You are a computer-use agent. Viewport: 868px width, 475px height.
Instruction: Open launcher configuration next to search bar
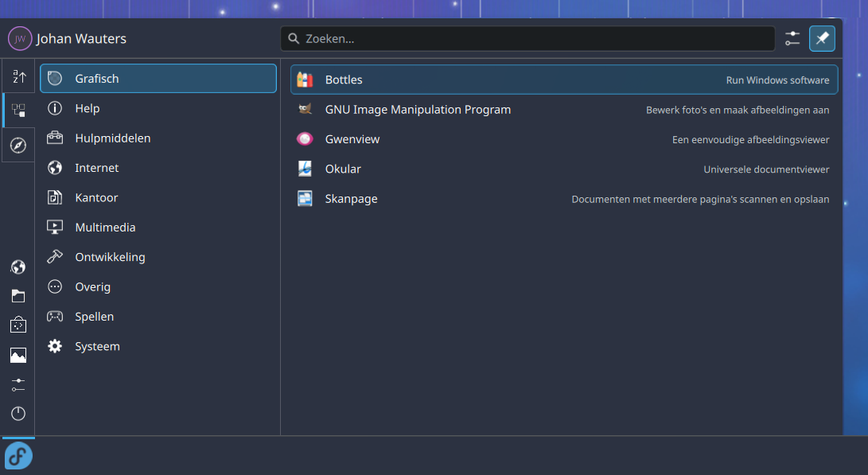point(792,38)
